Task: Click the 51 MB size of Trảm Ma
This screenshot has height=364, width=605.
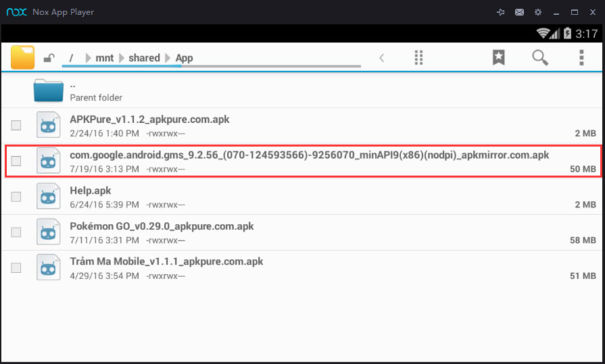Action: click(x=583, y=276)
